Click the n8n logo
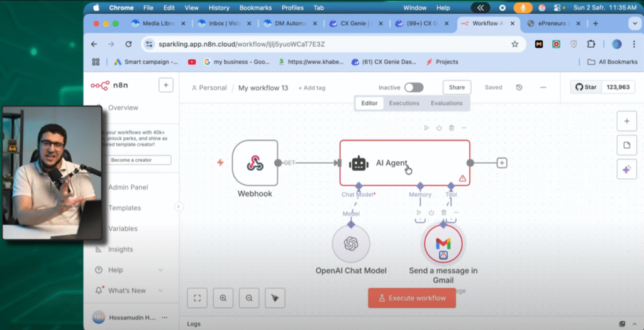The height and width of the screenshot is (330, 644). [x=108, y=85]
